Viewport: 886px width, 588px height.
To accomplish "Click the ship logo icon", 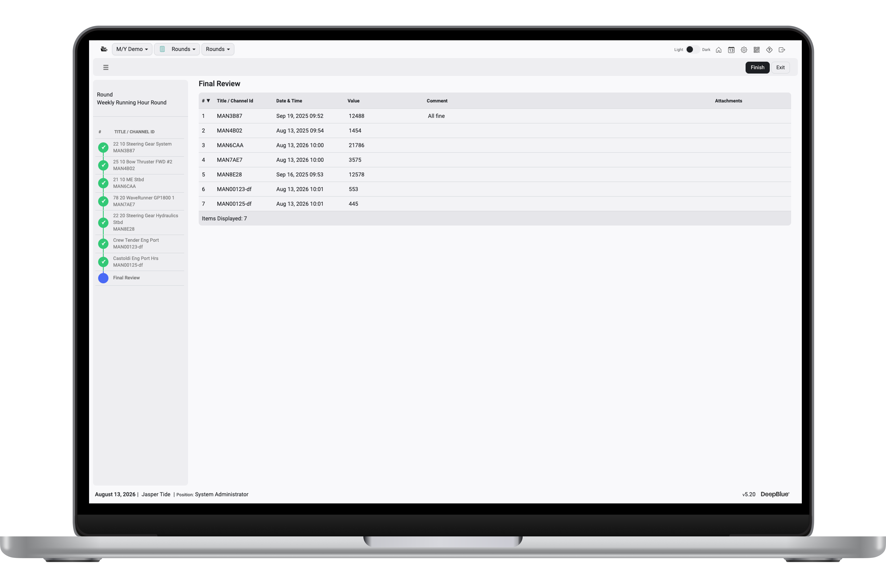I will pos(104,49).
